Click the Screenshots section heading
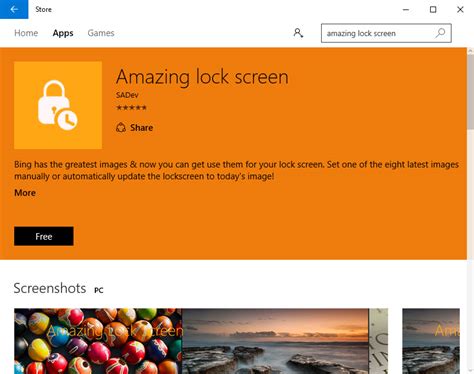The width and height of the screenshot is (474, 374). click(x=50, y=288)
